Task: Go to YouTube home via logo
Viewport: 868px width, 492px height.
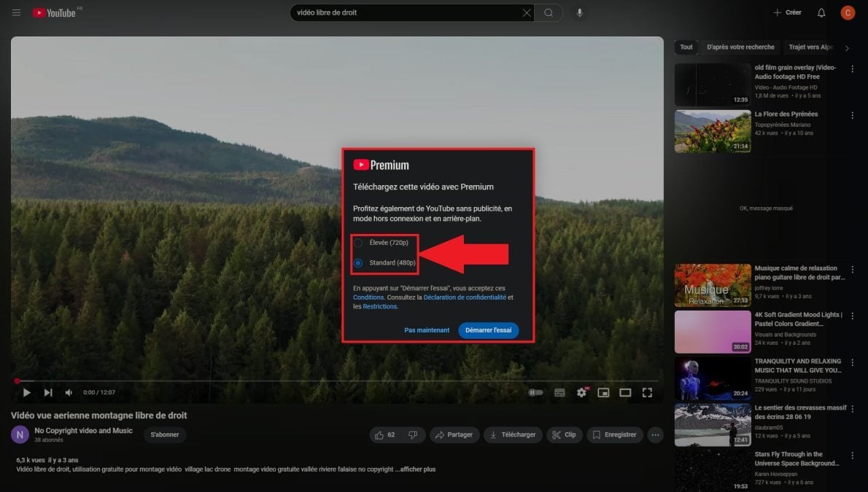Action: tap(54, 12)
